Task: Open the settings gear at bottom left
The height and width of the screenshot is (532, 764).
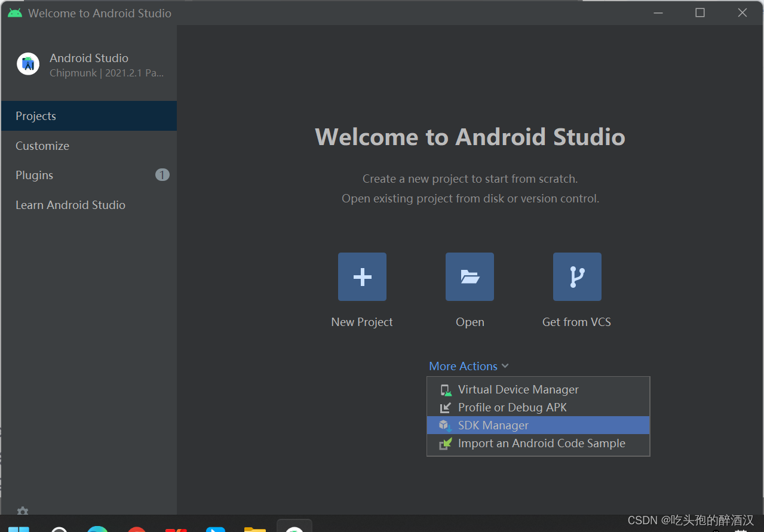Action: 22,512
